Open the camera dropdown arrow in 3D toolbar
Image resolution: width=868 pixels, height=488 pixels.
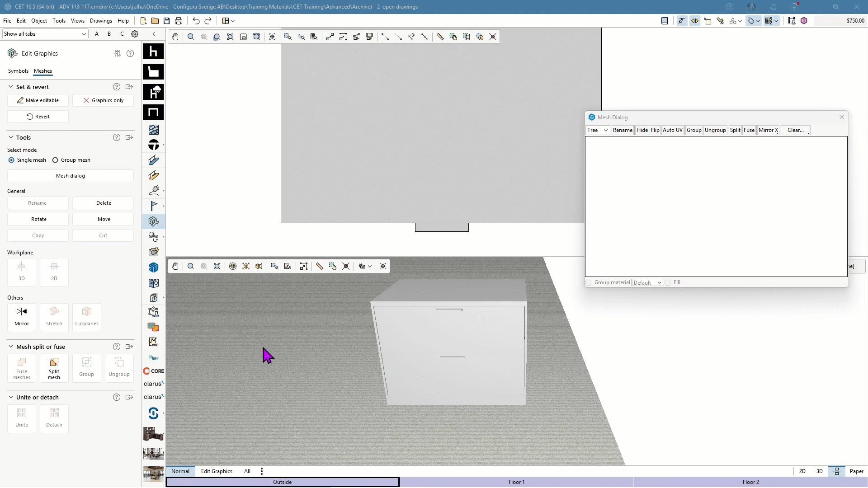point(370,266)
